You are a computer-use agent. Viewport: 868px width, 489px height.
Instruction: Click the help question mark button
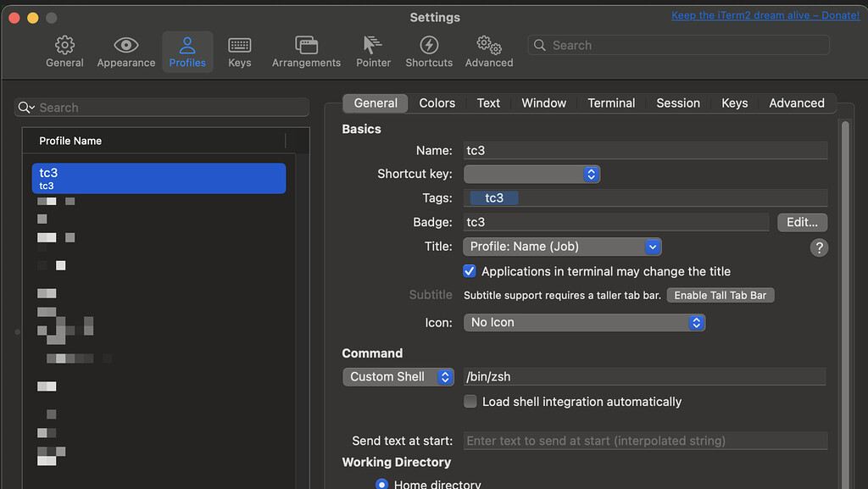pyautogui.click(x=819, y=247)
